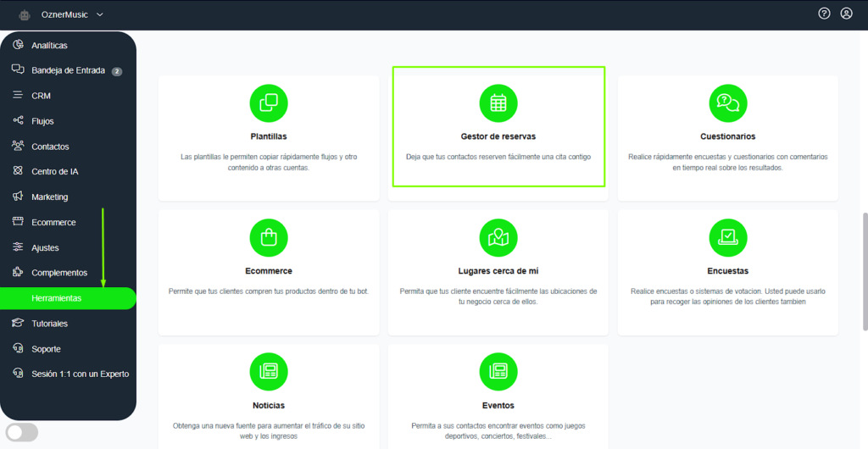
Task: Open the Gestor de reservas calendar icon
Action: tap(498, 103)
